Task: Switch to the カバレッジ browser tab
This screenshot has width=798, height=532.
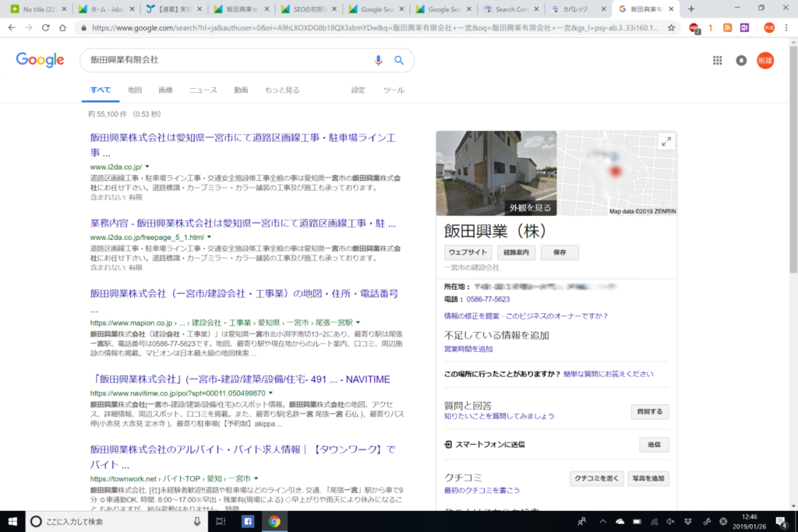Action: (578, 9)
